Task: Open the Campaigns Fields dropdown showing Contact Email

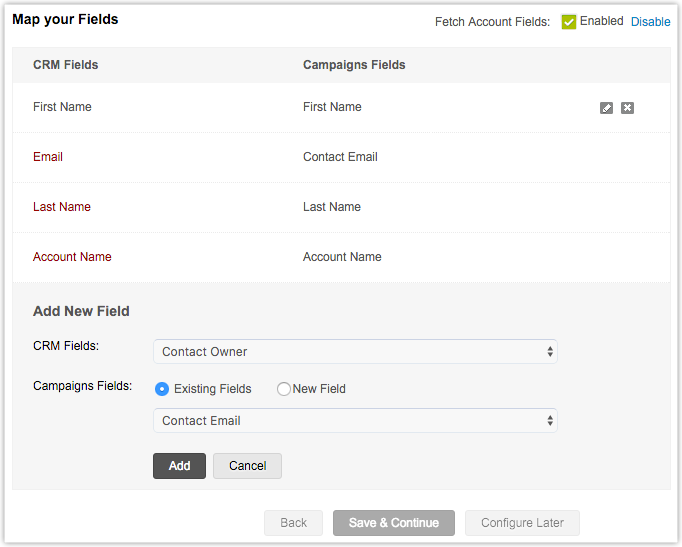Action: click(355, 421)
